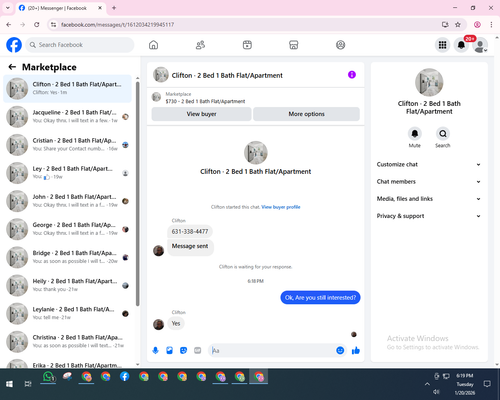The height and width of the screenshot is (400, 500).
Task: Bookmark this page with the star icon
Action: click(x=458, y=24)
